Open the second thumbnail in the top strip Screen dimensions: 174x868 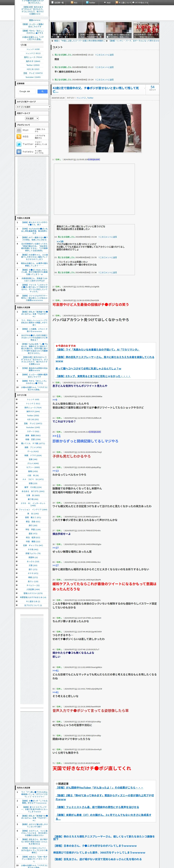coord(91,30)
